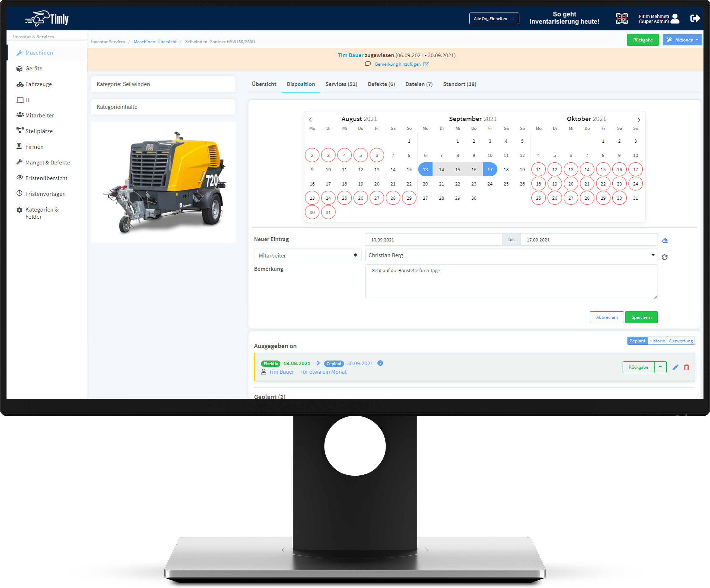Image resolution: width=710 pixels, height=588 pixels.
Task: Open Tim Bauer link in Ausgegeben an
Action: click(x=281, y=372)
